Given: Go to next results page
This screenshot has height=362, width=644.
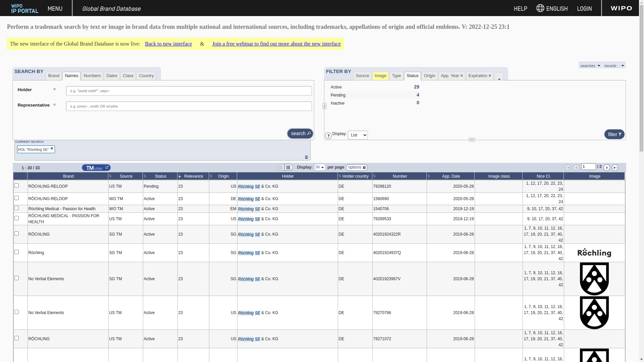Looking at the screenshot, I should tap(607, 168).
